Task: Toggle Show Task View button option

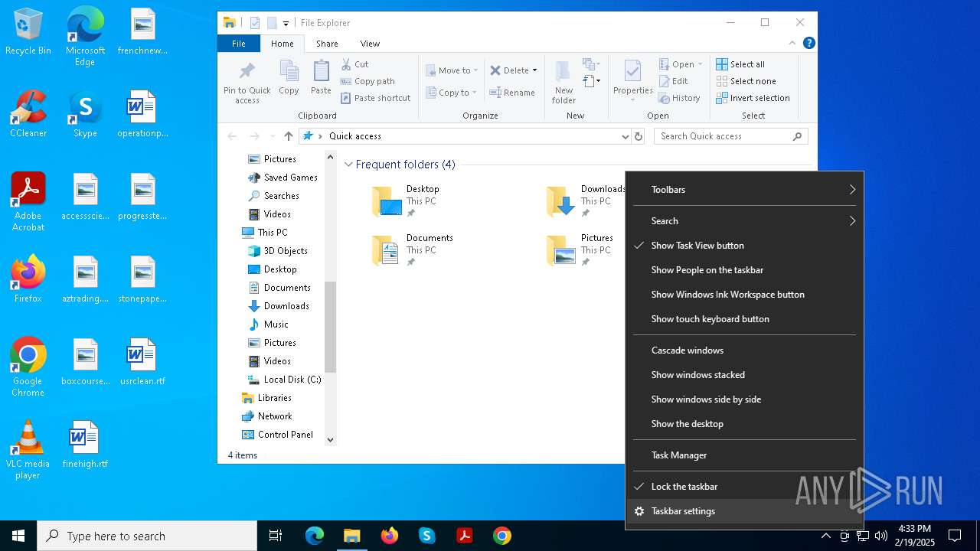Action: (x=744, y=246)
